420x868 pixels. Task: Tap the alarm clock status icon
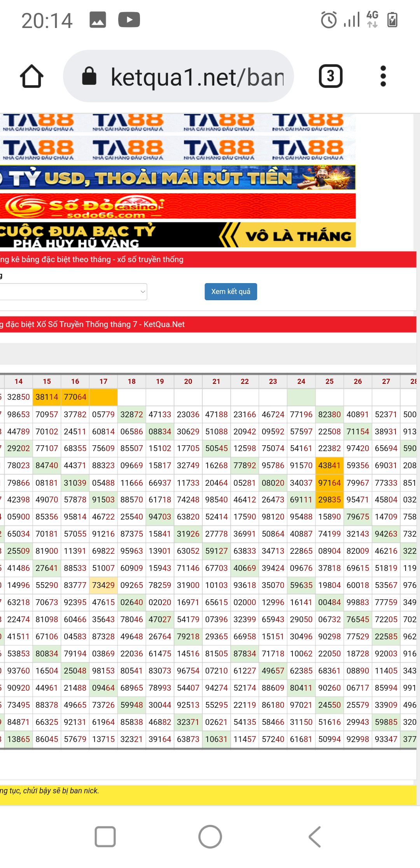tap(329, 20)
